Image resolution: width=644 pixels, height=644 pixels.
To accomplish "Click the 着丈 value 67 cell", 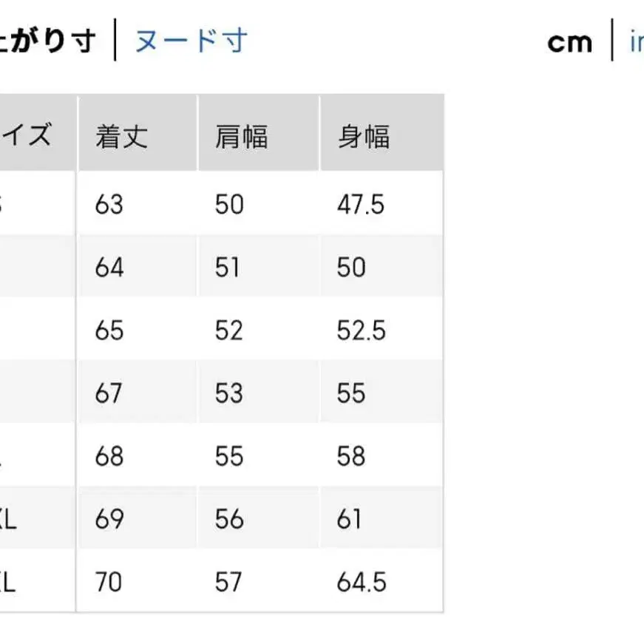I will pyautogui.click(x=107, y=393).
